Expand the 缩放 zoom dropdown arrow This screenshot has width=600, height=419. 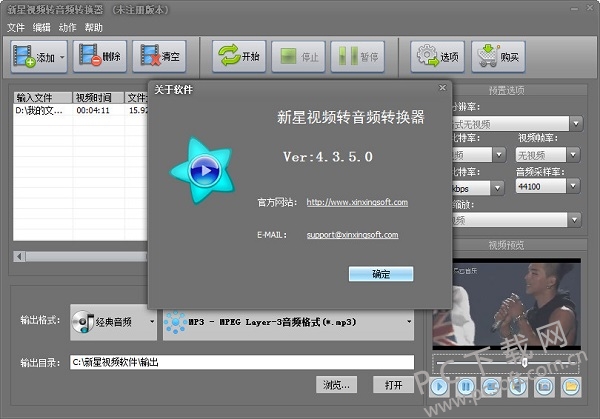(574, 220)
